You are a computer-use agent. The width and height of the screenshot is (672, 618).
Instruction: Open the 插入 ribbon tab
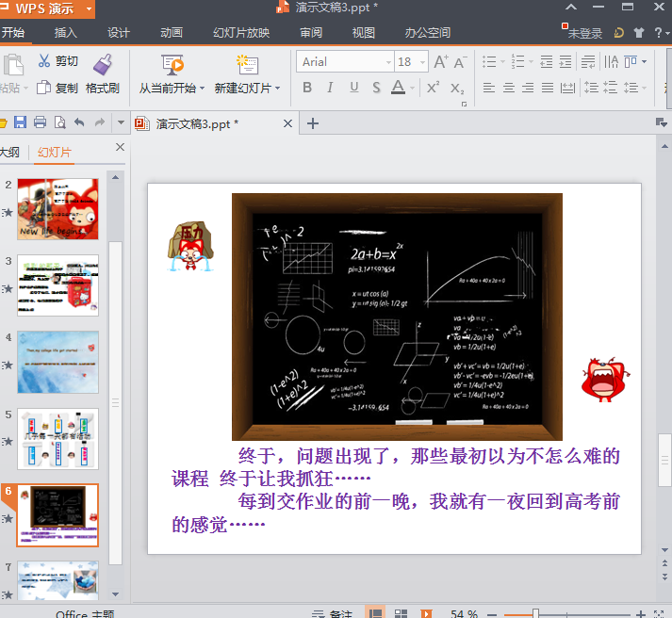[x=66, y=33]
